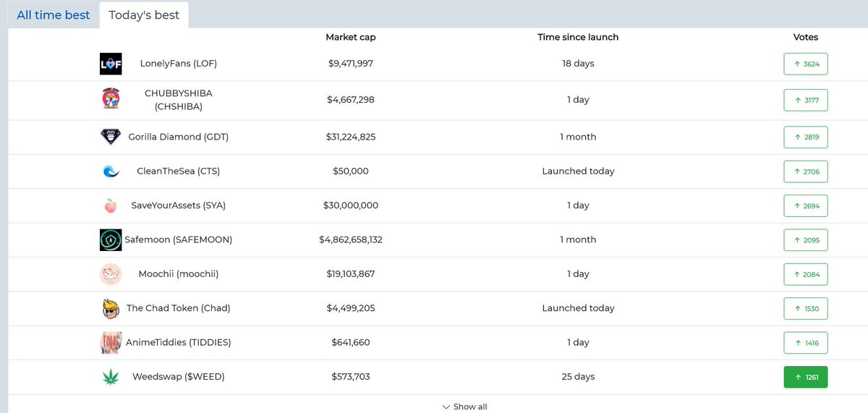The width and height of the screenshot is (868, 413).
Task: Click the $4,499,205 market cap value
Action: pos(351,308)
